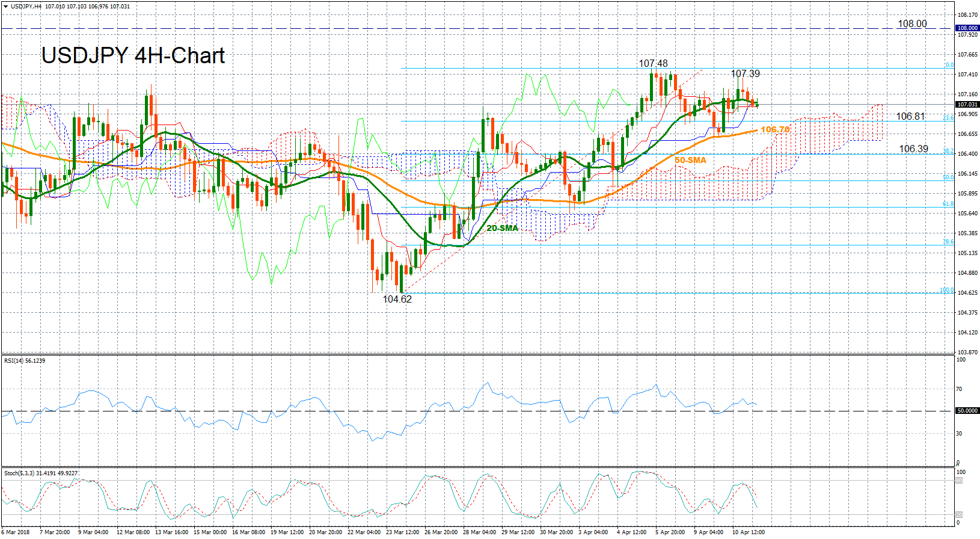Select the green 20-SMA label
980x539 pixels.
point(502,228)
